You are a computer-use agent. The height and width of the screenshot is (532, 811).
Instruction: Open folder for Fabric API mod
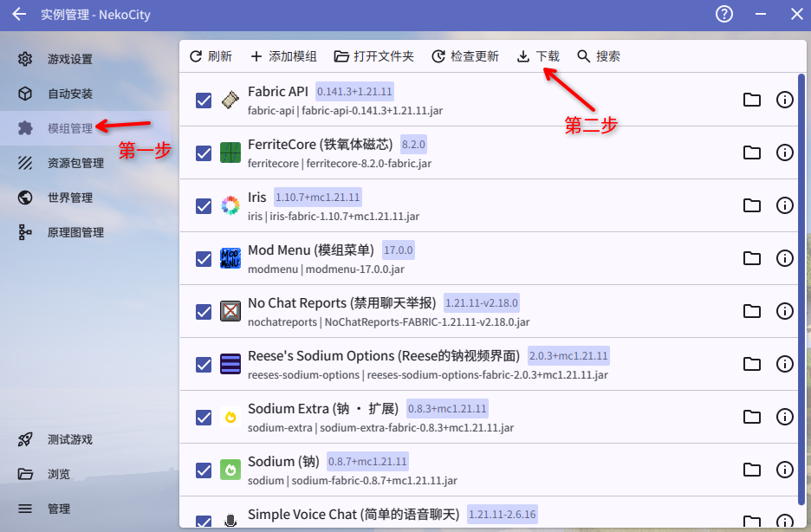752,100
